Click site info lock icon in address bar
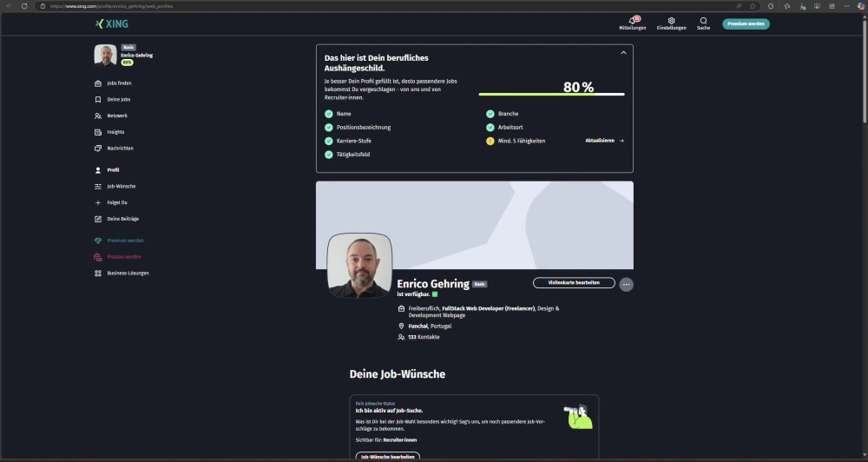Viewport: 868px width, 462px height. [43, 6]
